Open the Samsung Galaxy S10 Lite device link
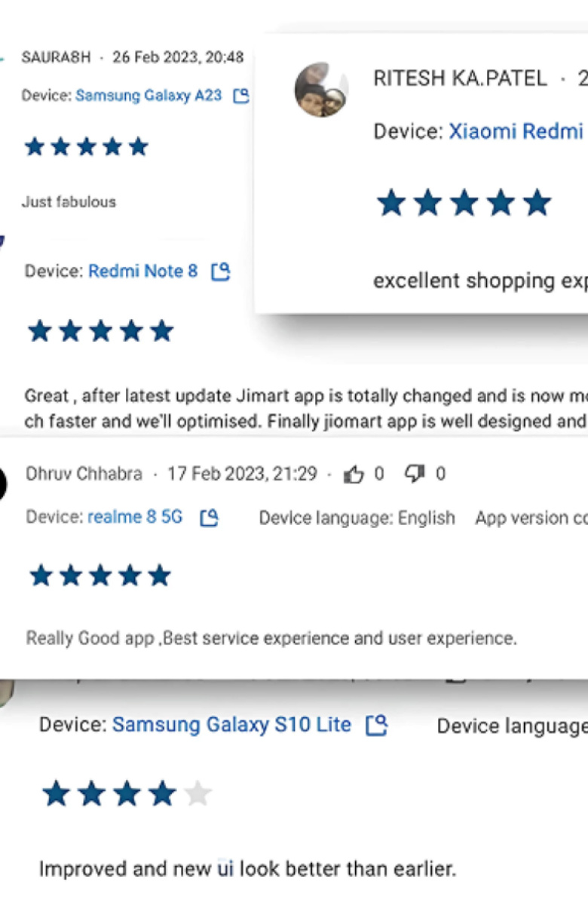This screenshot has height=899, width=588. click(231, 726)
